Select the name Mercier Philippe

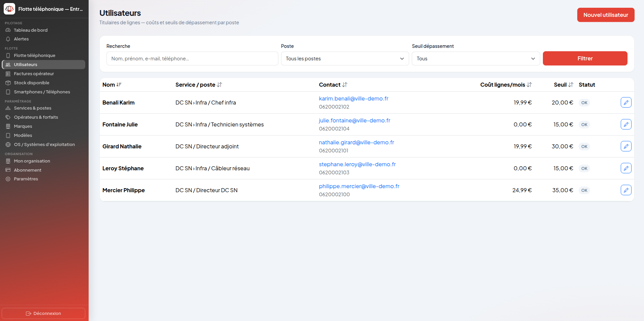click(124, 190)
